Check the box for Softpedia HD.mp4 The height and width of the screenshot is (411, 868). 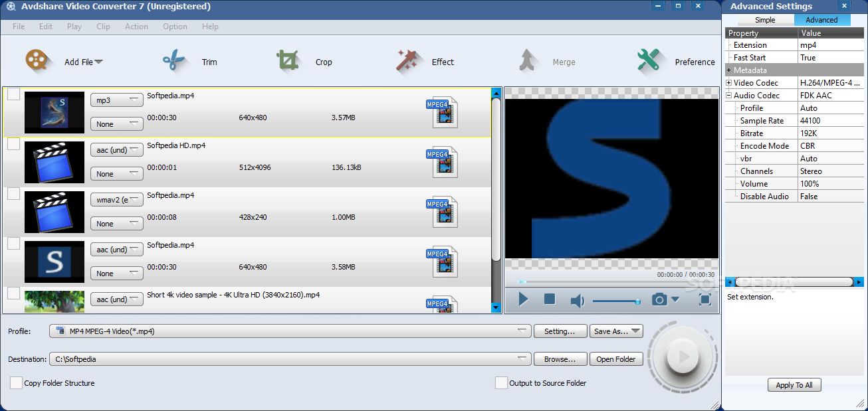tap(13, 144)
